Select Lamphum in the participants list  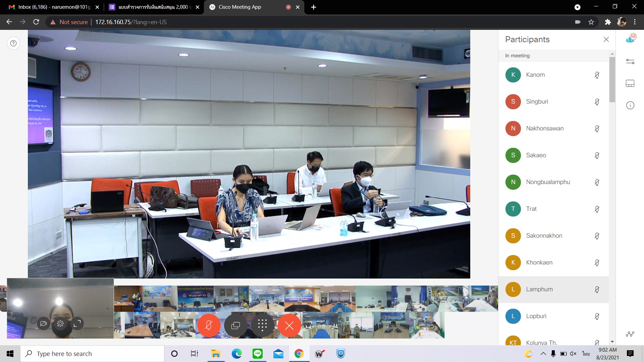click(539, 289)
